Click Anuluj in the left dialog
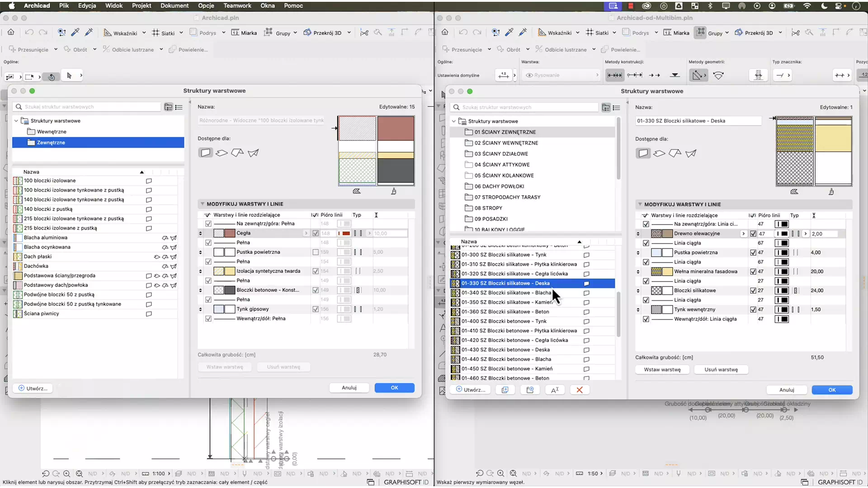The width and height of the screenshot is (868, 488). (x=349, y=388)
